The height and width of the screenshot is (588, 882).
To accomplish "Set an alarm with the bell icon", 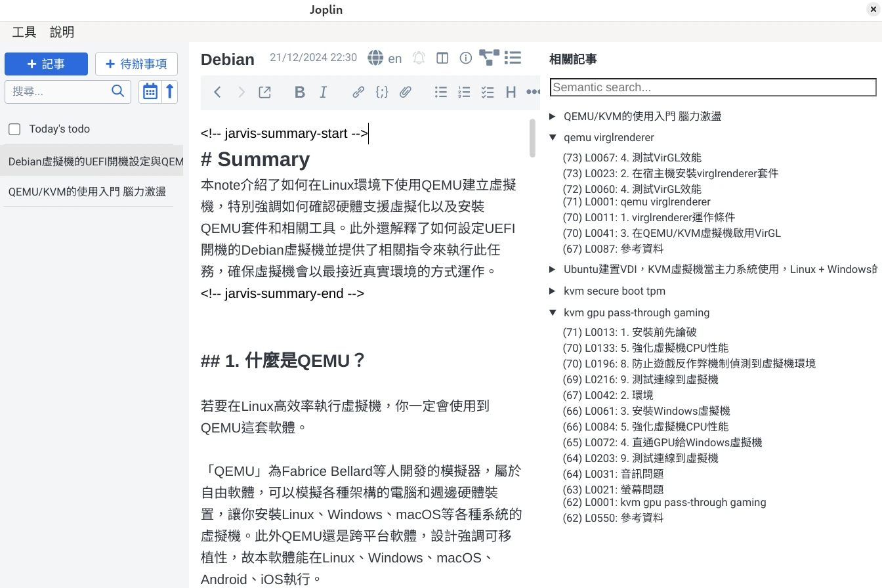I will [x=419, y=58].
